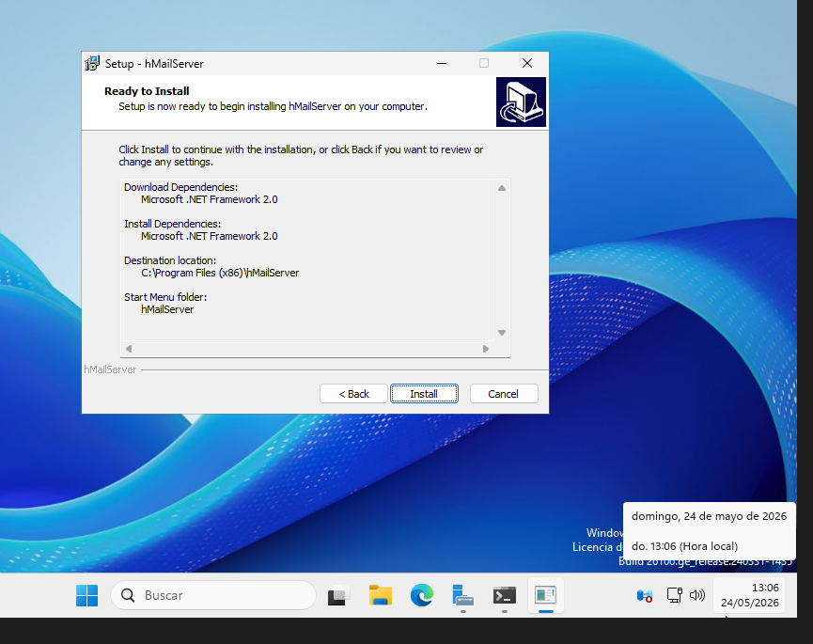Screen dimensions: 813x644
Task: Minimize the Setup - hMailServer window
Action: (442, 63)
